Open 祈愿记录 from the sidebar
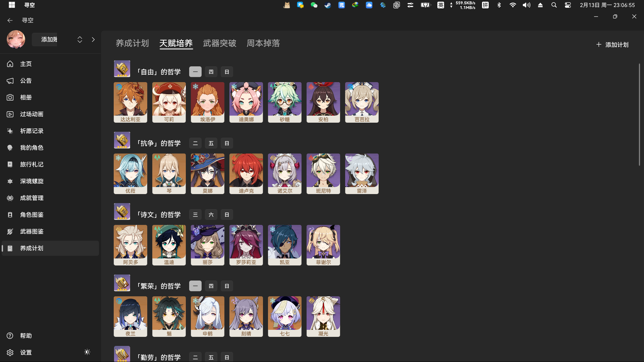Image resolution: width=644 pixels, height=362 pixels. 32,131
